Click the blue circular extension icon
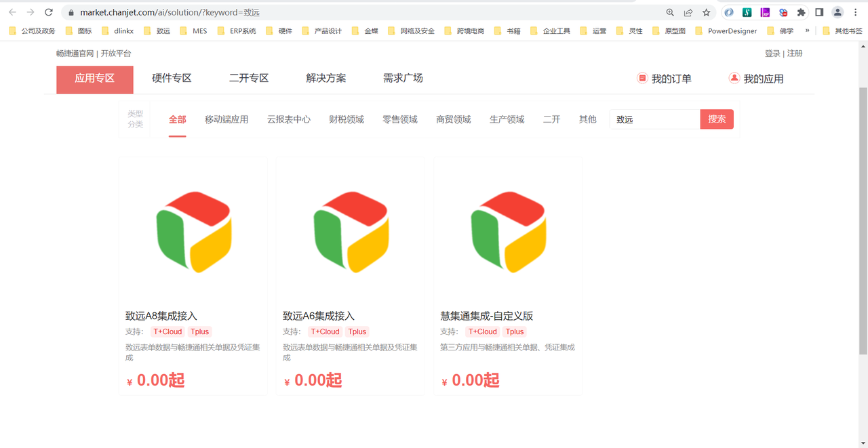The width and height of the screenshot is (868, 448). 729,12
